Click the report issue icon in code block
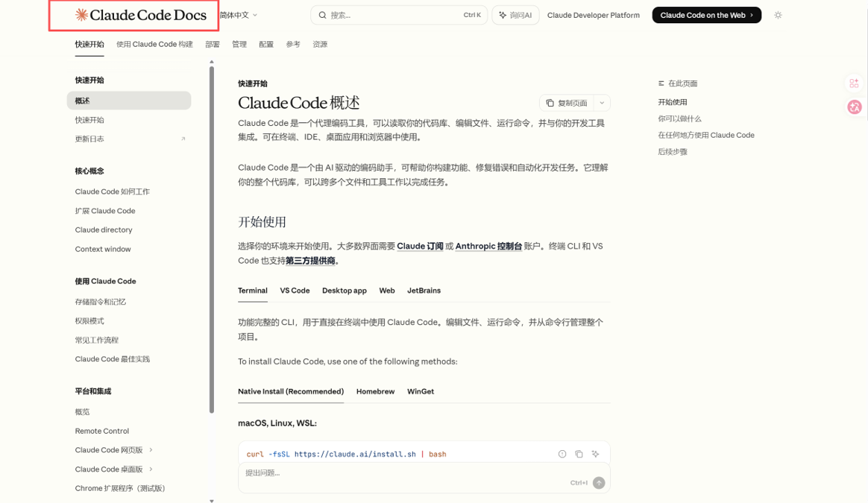The image size is (868, 503). pos(562,454)
